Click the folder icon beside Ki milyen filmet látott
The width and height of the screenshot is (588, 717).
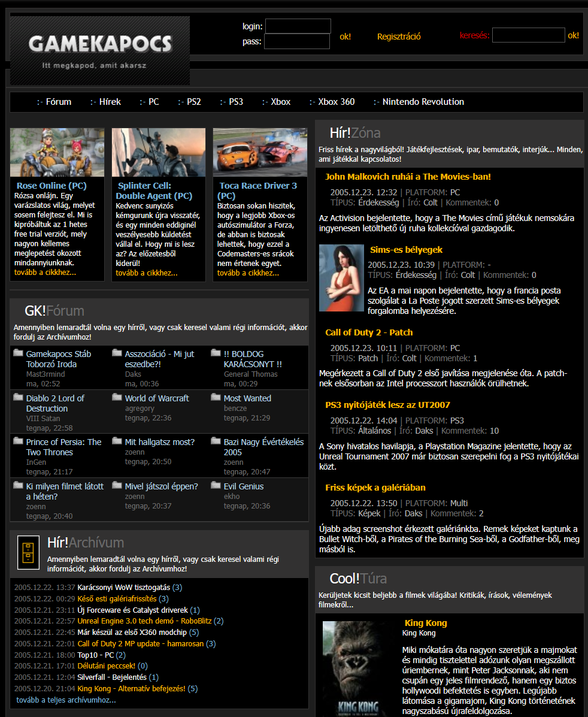[19, 485]
